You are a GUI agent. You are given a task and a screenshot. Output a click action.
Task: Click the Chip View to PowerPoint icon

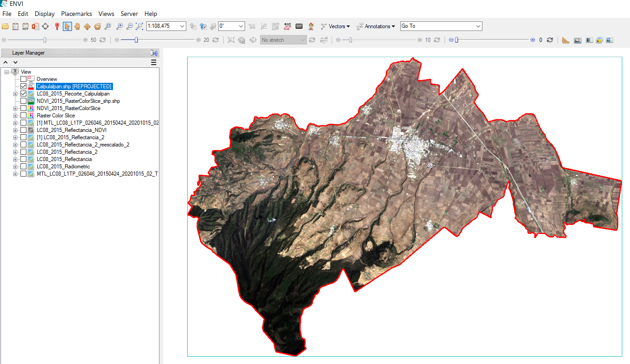pos(35,26)
